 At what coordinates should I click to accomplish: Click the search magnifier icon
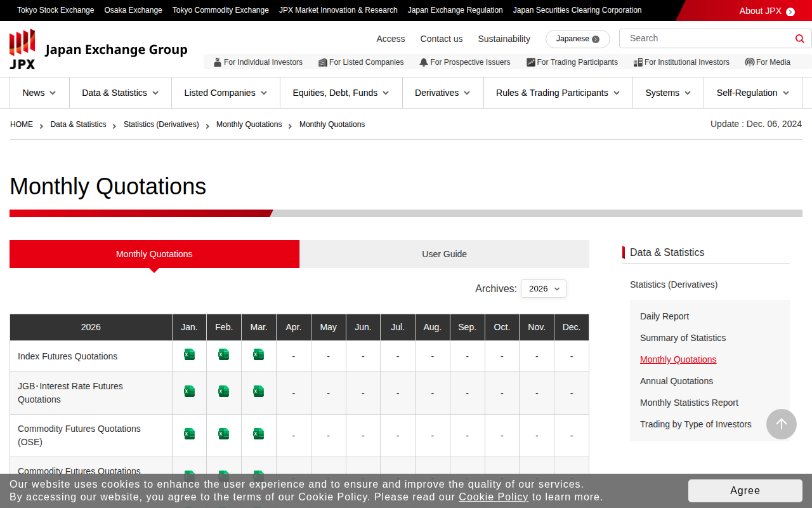point(799,39)
